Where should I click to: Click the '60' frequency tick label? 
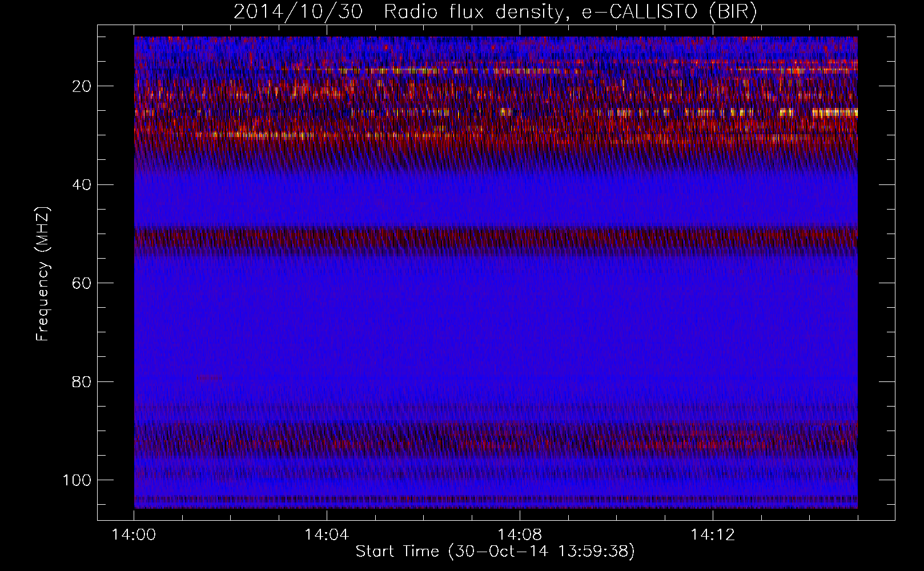82,283
